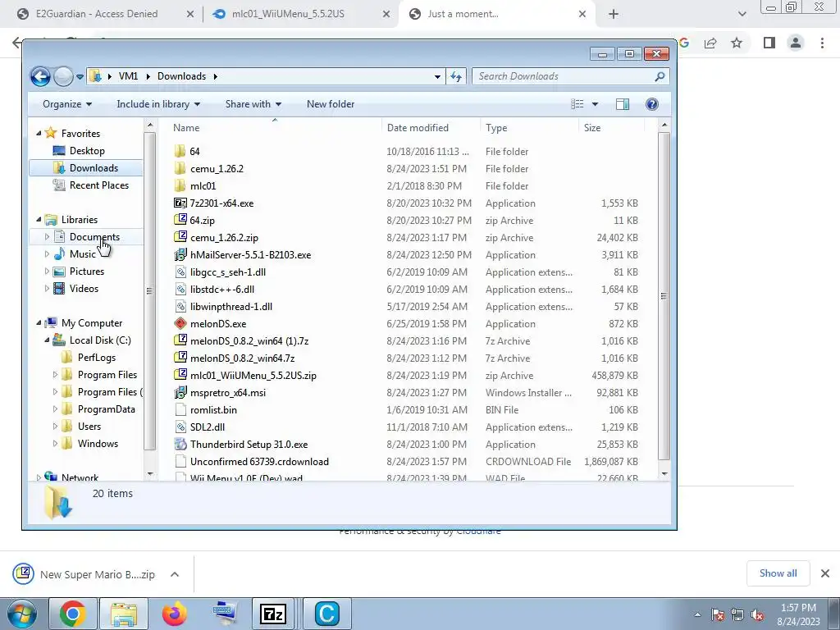Screen dimensions: 840x630
Task: Select Desktop in Favorites
Action: [87, 151]
